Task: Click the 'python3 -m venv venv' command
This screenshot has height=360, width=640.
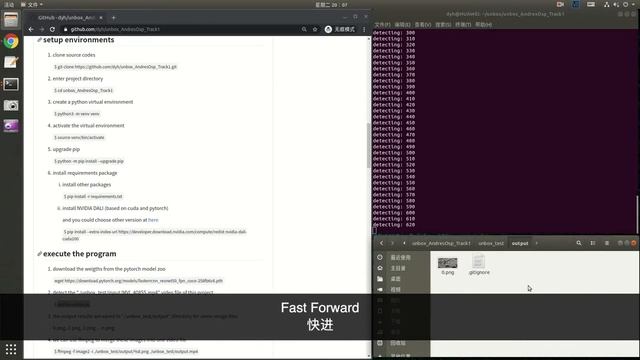Action: point(77,114)
